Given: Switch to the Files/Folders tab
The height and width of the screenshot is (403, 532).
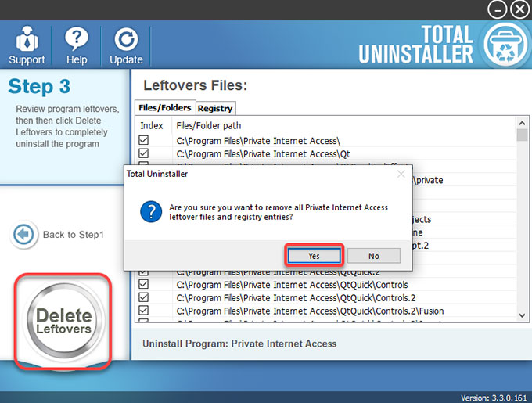Looking at the screenshot, I should click(165, 107).
